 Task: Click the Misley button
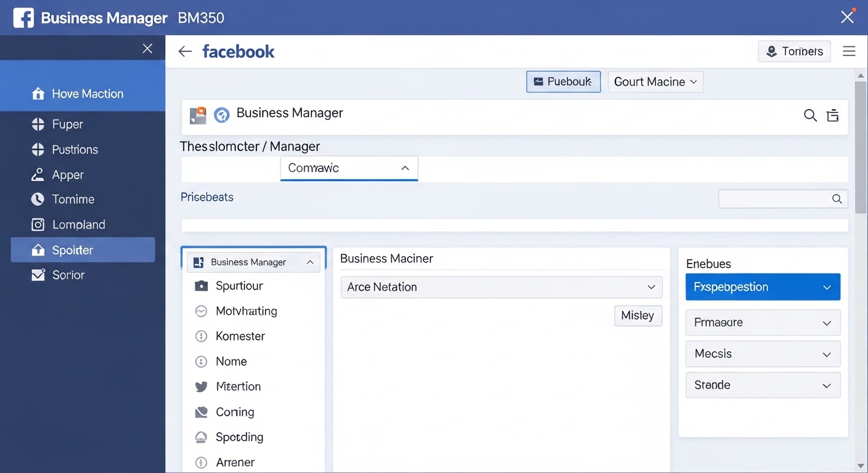(x=638, y=315)
